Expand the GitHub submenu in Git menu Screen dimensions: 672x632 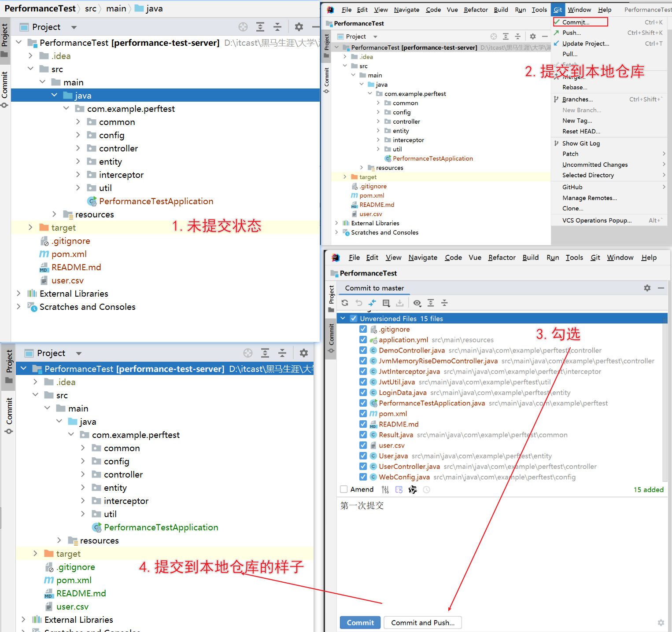[x=664, y=187]
